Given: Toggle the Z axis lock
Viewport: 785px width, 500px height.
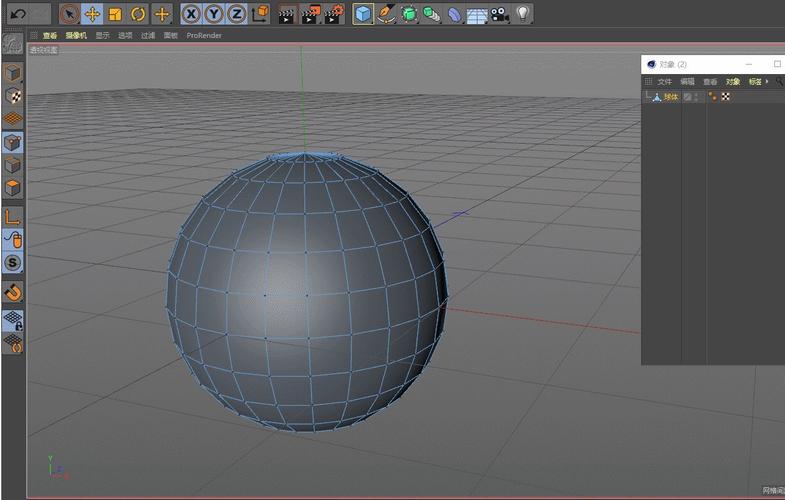Looking at the screenshot, I should 236,14.
